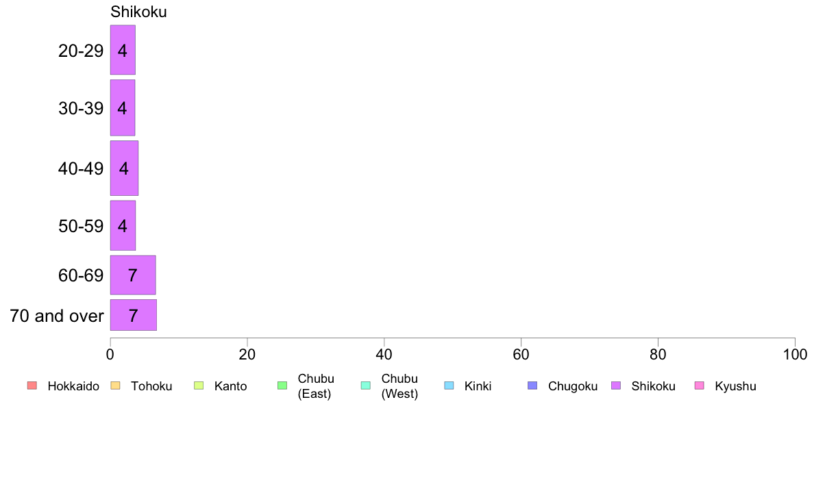Click the Chubu (East) legend swatch
This screenshot has width=814, height=504.
282,386
